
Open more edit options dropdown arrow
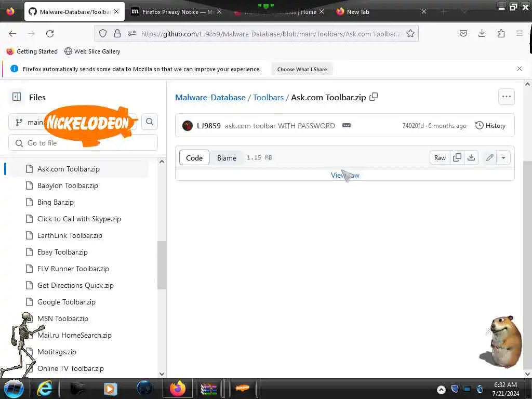(503, 157)
